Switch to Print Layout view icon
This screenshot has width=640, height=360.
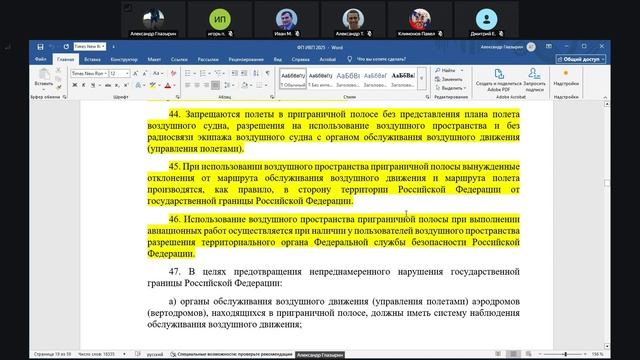coord(513,354)
